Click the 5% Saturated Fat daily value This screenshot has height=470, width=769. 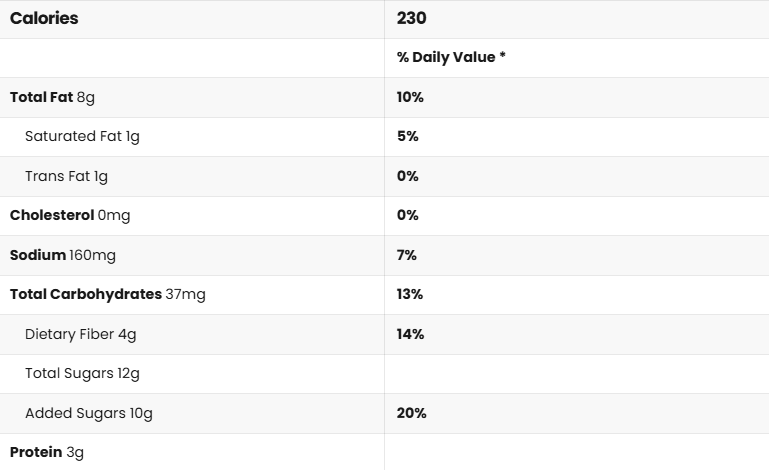point(407,136)
